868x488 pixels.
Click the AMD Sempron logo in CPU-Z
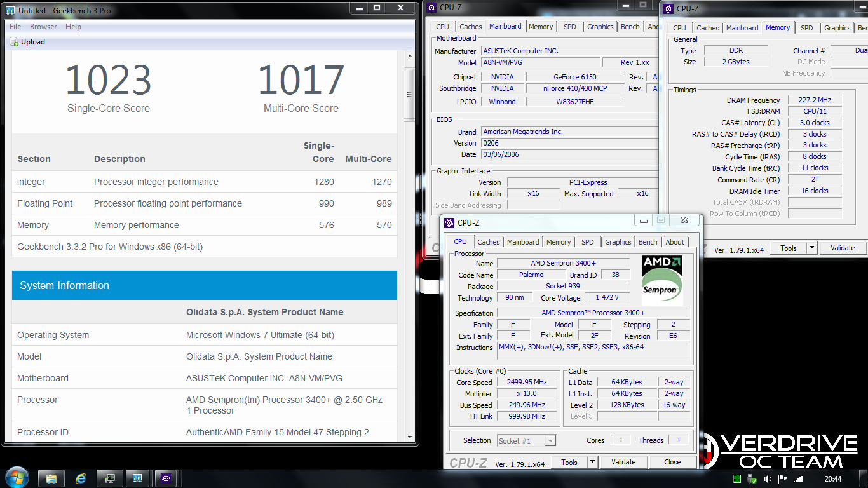coord(661,280)
